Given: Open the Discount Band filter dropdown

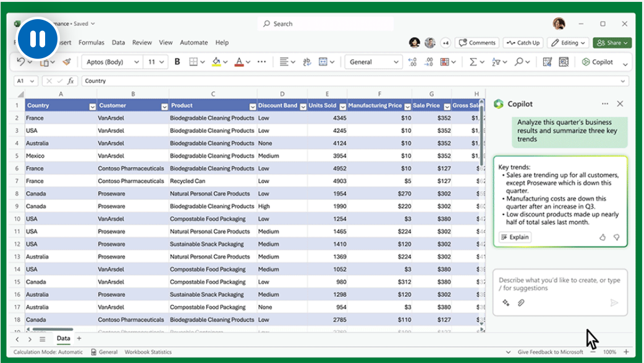Looking at the screenshot, I should 303,107.
